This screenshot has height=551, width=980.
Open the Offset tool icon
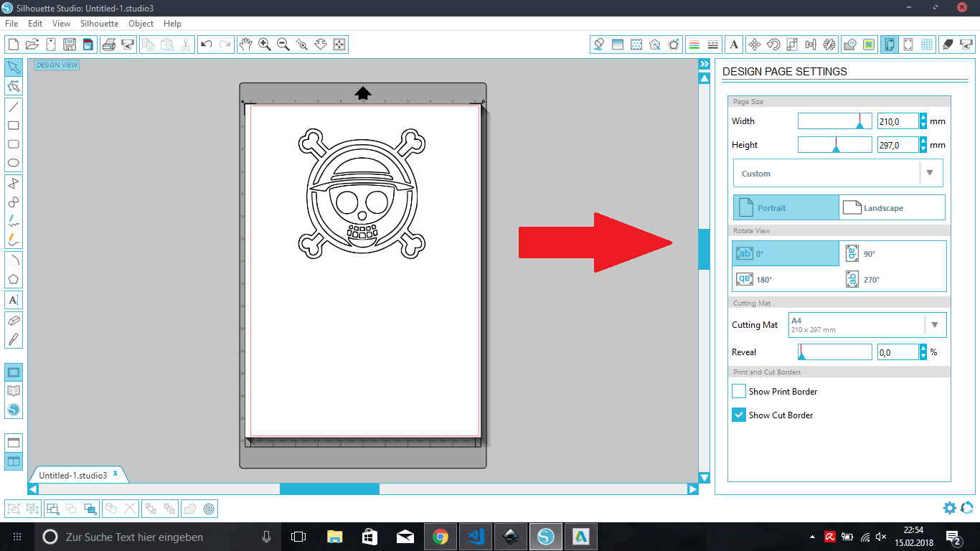coord(209,509)
